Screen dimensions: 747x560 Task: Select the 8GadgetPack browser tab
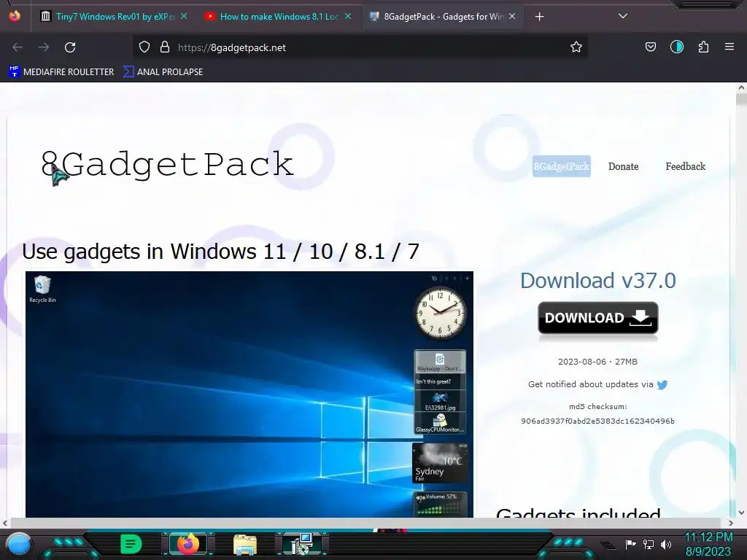point(443,16)
